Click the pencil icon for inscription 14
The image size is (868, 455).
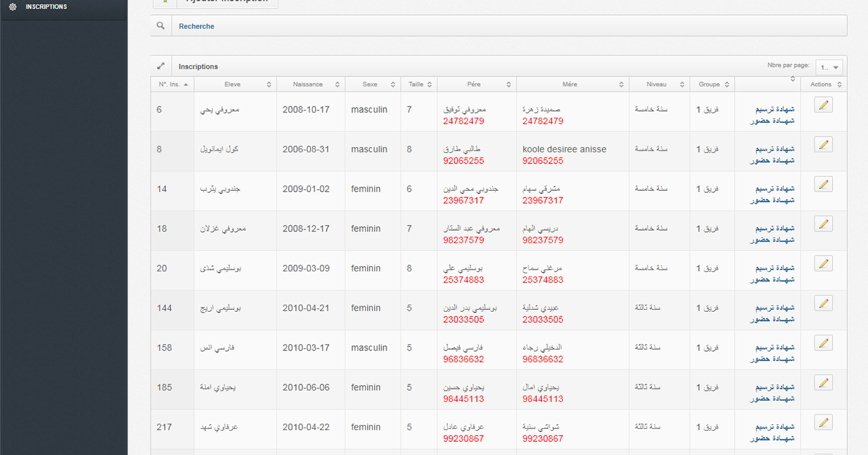click(824, 184)
